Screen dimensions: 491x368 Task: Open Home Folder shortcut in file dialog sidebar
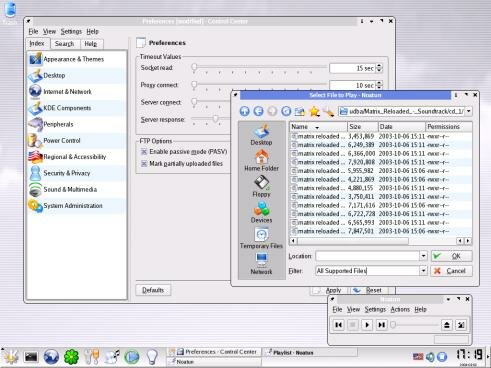261,161
